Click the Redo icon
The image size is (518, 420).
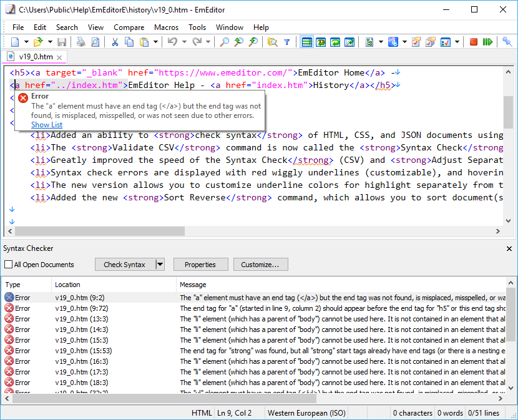click(197, 42)
